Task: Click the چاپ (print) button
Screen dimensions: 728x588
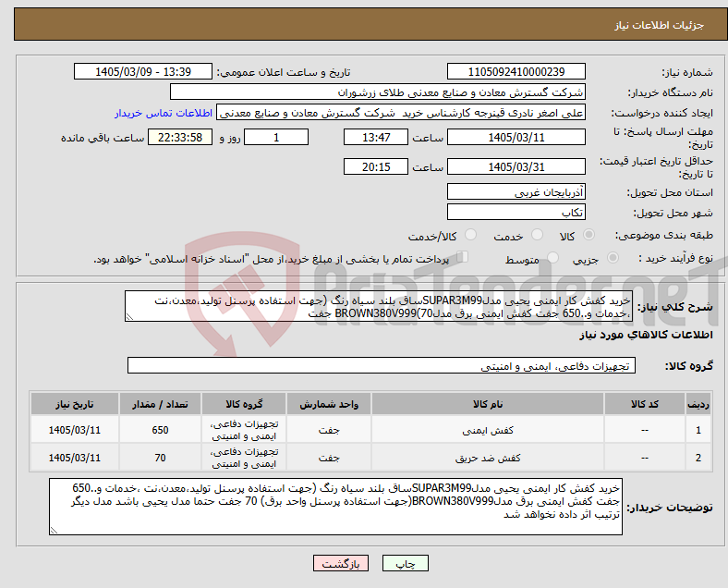Action: (405, 563)
